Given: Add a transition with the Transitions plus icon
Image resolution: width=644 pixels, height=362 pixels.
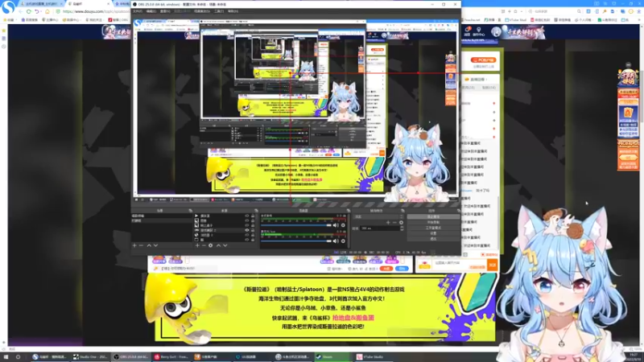Looking at the screenshot, I should 388,223.
